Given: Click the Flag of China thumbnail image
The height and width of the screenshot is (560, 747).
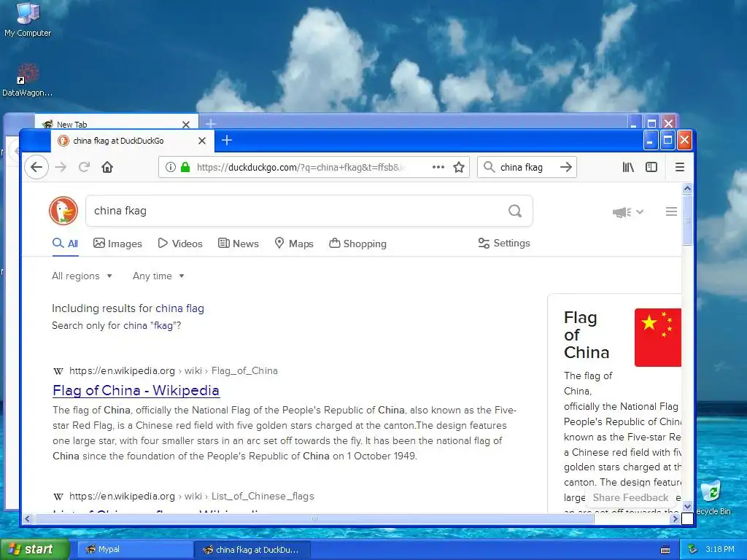Looking at the screenshot, I should pos(658,337).
